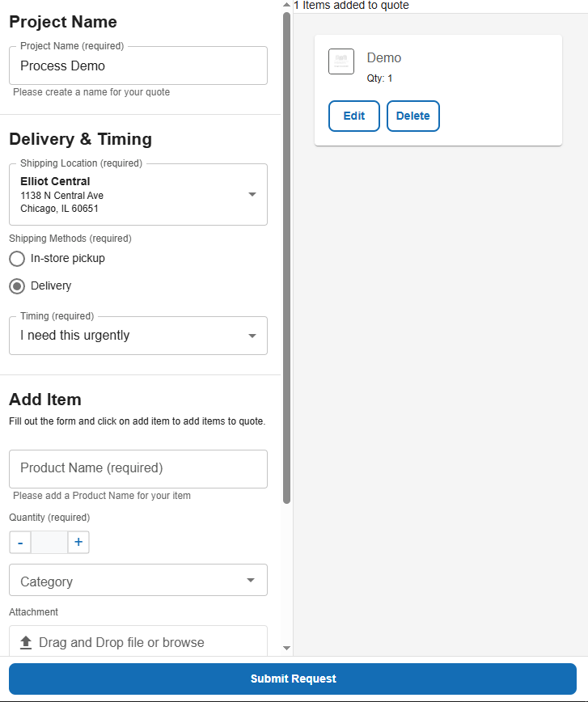Viewport: 588px width, 702px height.
Task: Decrease quantity with the minus button
Action: [x=20, y=542]
